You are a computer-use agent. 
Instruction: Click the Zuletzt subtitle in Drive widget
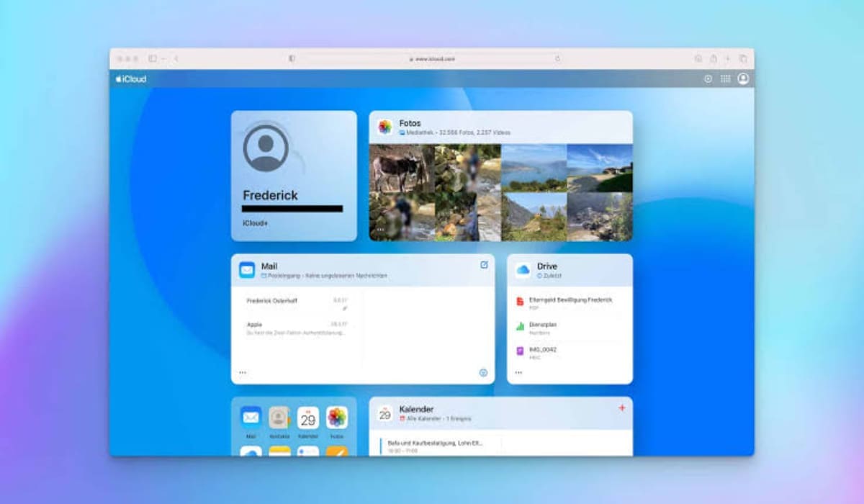(x=549, y=276)
